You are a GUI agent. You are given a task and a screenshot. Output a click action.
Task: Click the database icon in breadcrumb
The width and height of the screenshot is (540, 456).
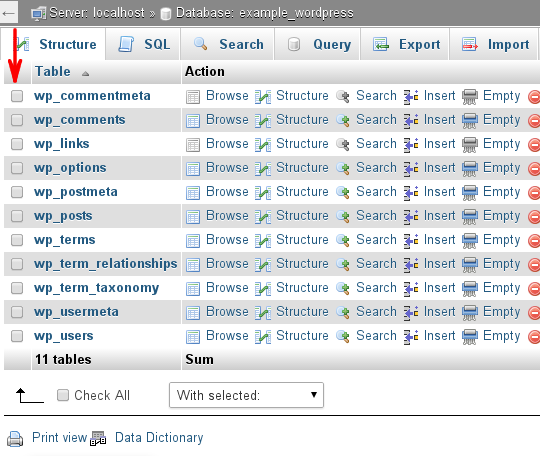(166, 14)
